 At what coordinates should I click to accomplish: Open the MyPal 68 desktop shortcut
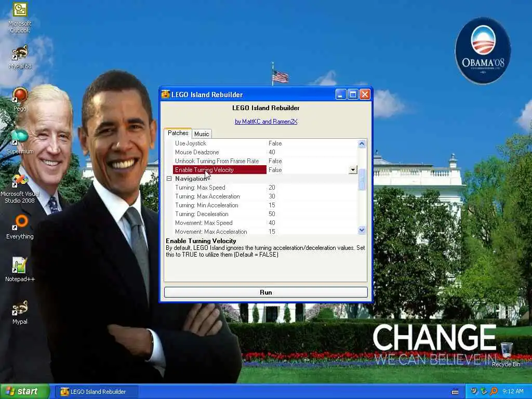[20, 57]
